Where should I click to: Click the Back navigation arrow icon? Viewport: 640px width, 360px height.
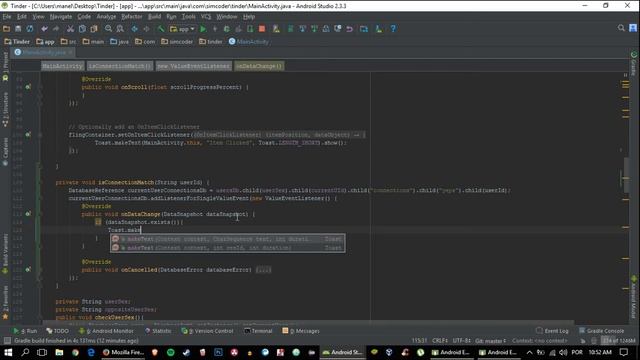[x=134, y=29]
